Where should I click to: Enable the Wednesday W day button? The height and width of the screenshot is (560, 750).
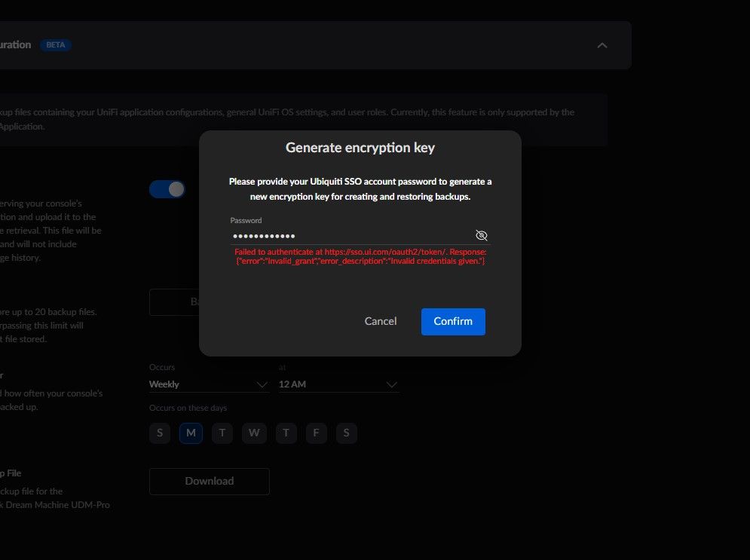click(253, 433)
